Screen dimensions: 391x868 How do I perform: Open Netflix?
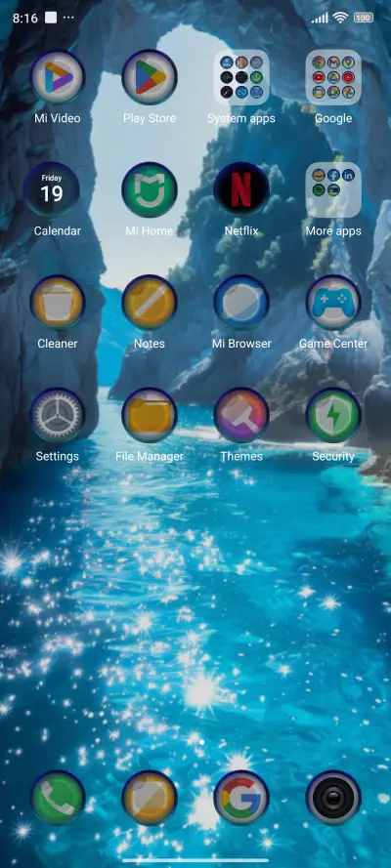(241, 189)
